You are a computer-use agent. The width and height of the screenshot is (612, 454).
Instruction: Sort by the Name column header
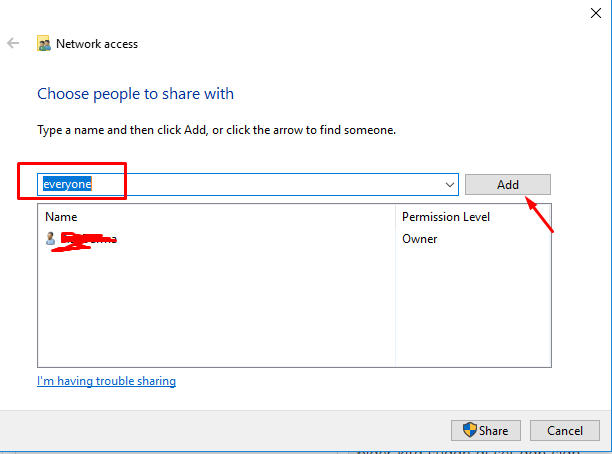(x=61, y=217)
